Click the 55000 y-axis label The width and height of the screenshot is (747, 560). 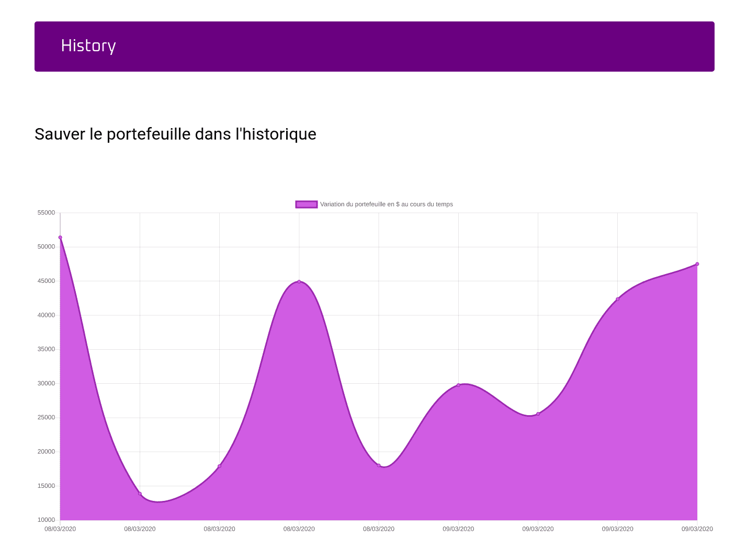(46, 213)
